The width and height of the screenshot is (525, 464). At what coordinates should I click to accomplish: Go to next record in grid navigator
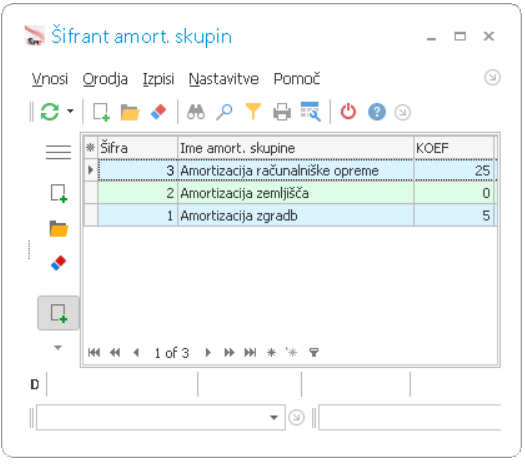pos(208,353)
